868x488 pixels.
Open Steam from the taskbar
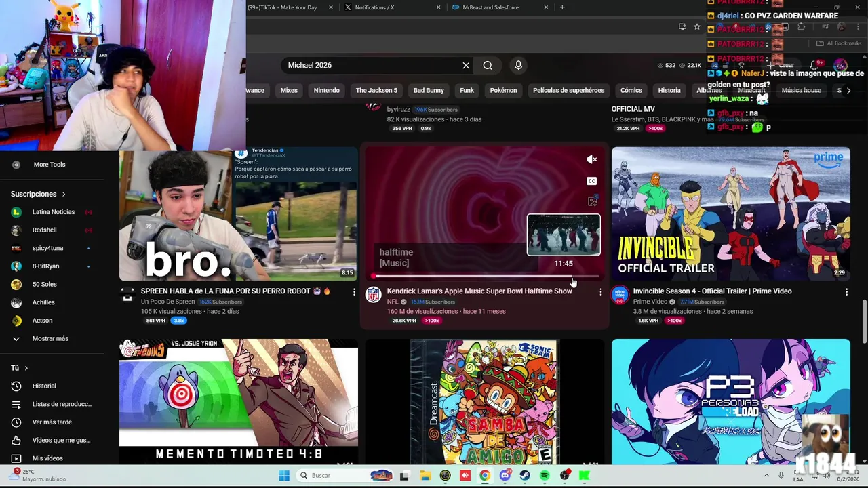(x=525, y=475)
